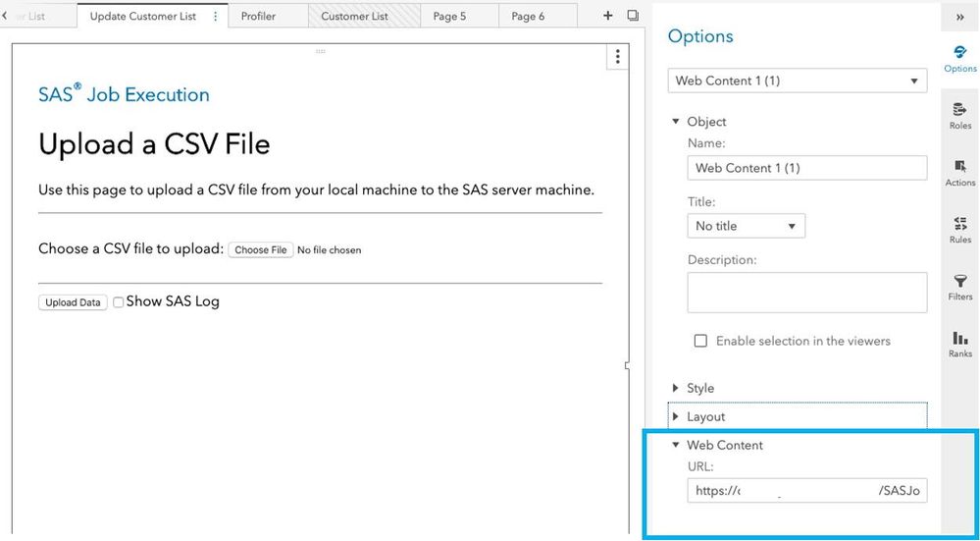Switch to the Customer List tab
Screen dimensions: 980x541
click(x=354, y=16)
